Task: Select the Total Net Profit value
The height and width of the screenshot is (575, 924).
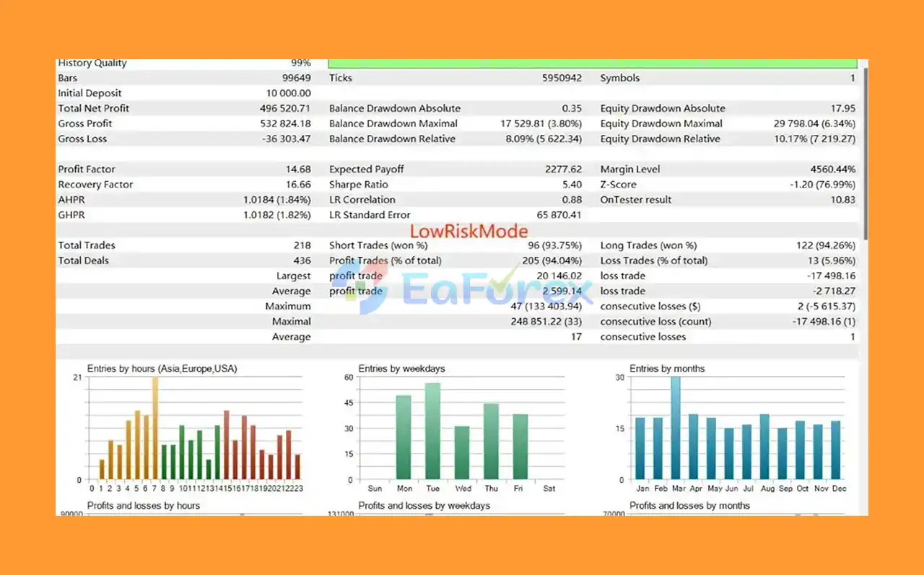Action: pos(286,108)
